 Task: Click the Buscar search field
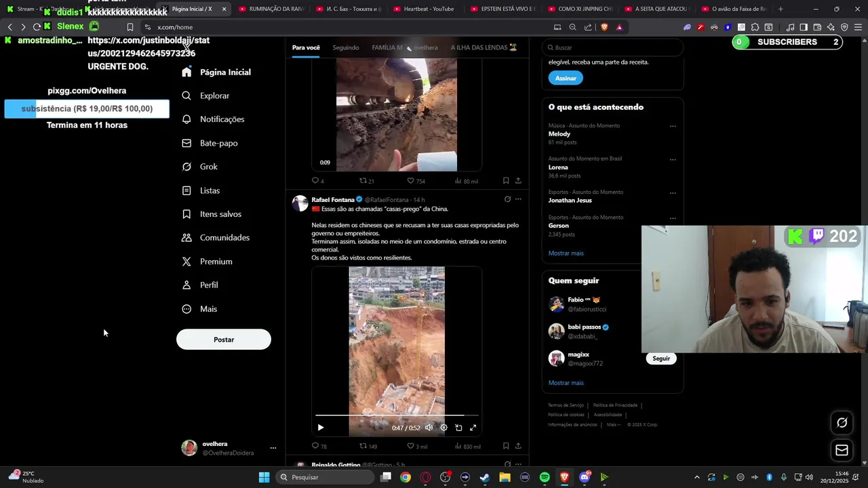pyautogui.click(x=612, y=47)
